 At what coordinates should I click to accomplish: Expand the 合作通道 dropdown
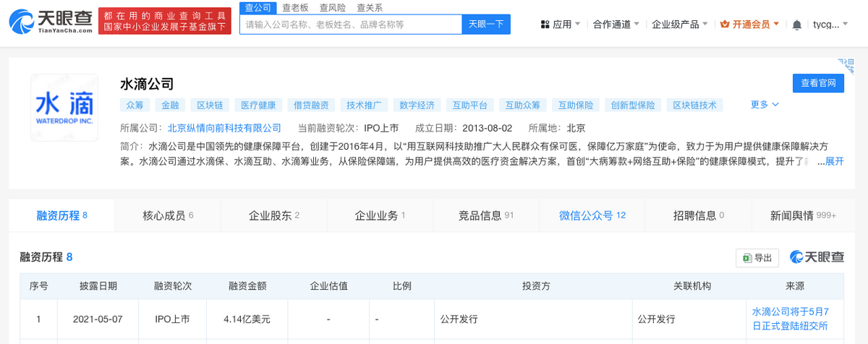(636, 24)
